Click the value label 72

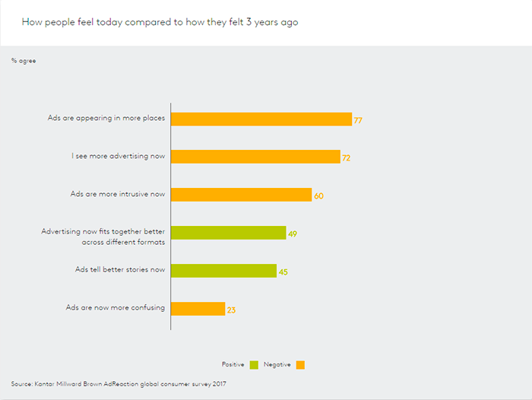point(346,158)
